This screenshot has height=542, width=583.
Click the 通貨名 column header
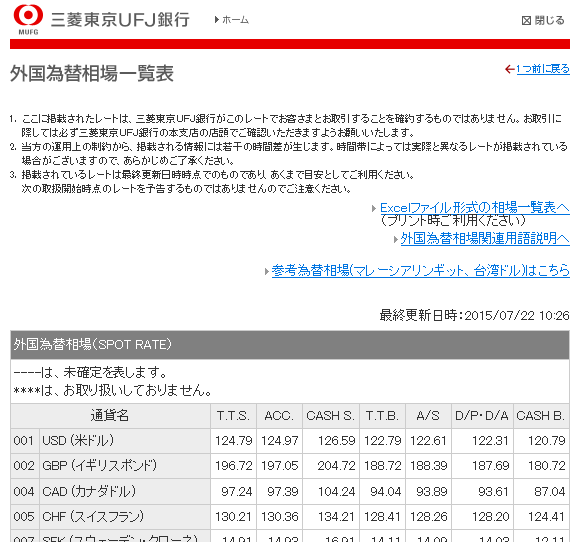point(110,416)
